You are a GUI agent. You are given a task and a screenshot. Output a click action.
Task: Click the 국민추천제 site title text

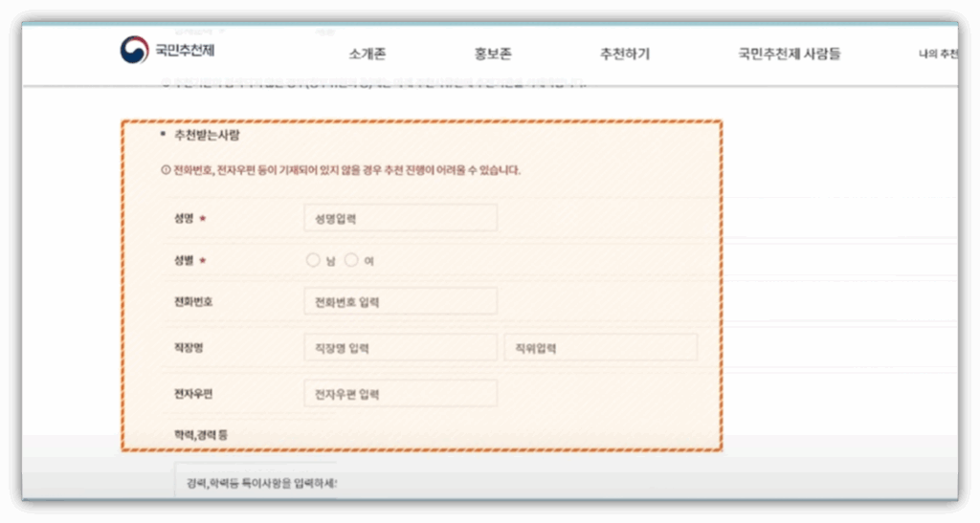point(185,50)
